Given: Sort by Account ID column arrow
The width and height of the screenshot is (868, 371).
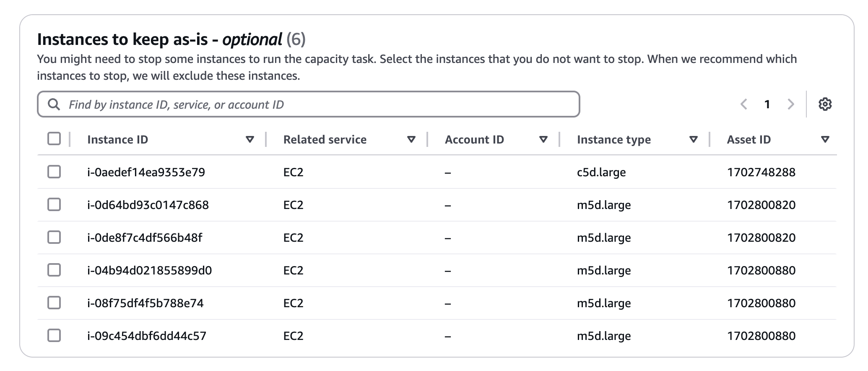Looking at the screenshot, I should [x=543, y=139].
